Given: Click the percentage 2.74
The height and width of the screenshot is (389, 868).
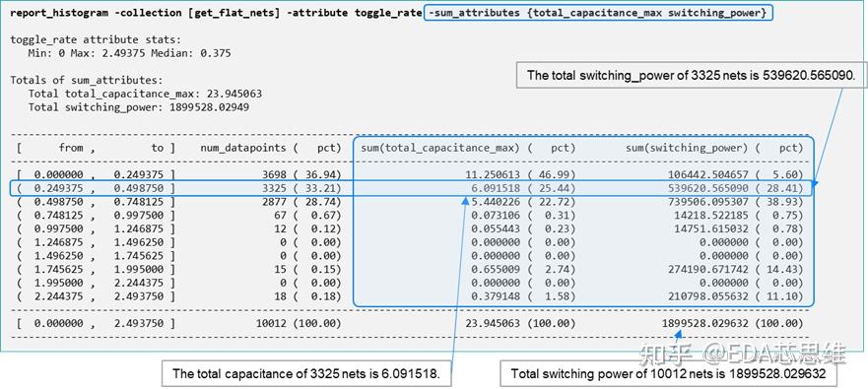Looking at the screenshot, I should [558, 270].
